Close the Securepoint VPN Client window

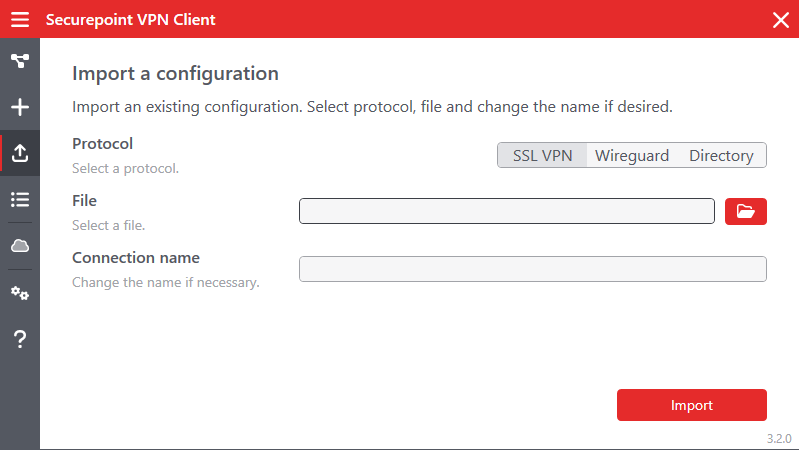click(x=780, y=20)
